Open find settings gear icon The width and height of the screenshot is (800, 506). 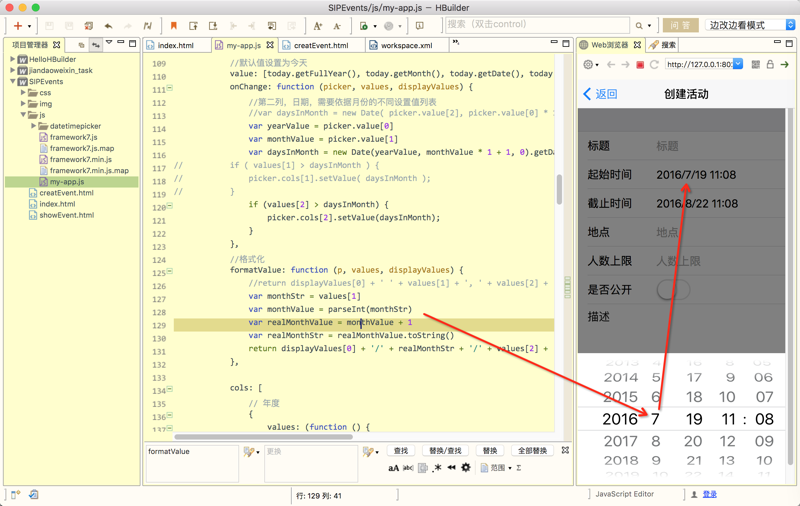466,467
